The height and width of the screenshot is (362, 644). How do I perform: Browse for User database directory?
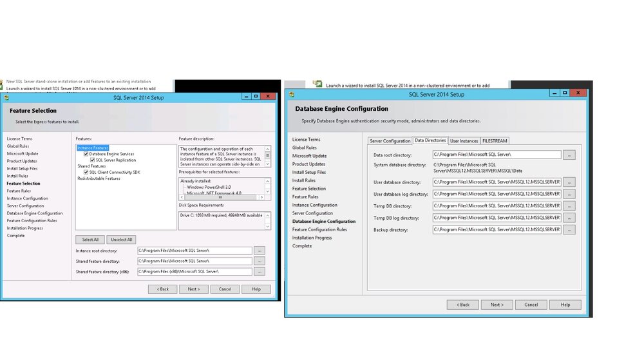pyautogui.click(x=569, y=182)
